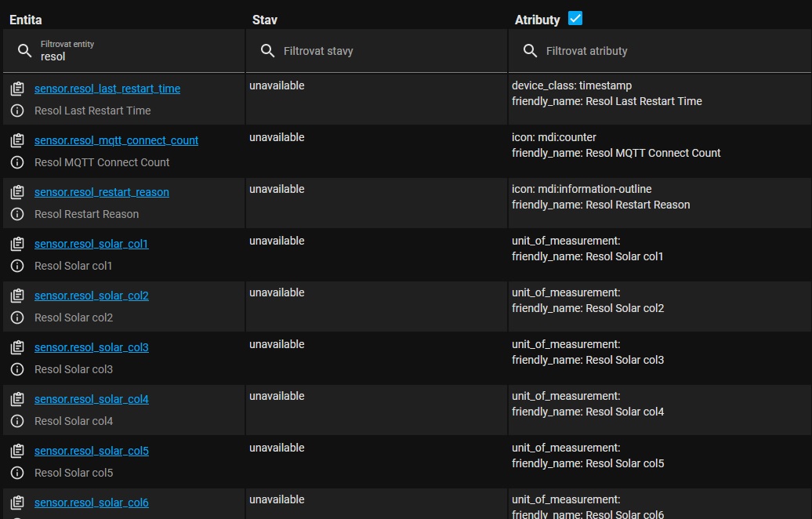
Task: Click info icon next to Resol Restart Reason
Action: tap(17, 214)
